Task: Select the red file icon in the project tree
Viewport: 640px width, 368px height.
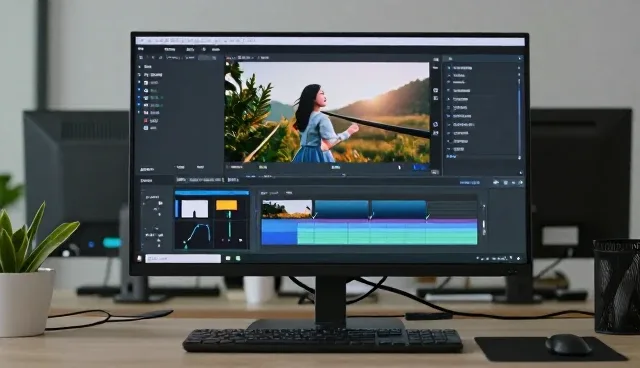Action: 146,121
